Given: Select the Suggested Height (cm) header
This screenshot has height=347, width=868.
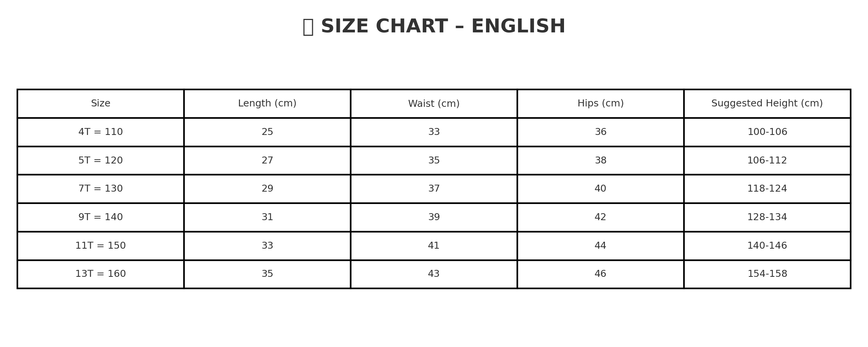Looking at the screenshot, I should point(767,104).
